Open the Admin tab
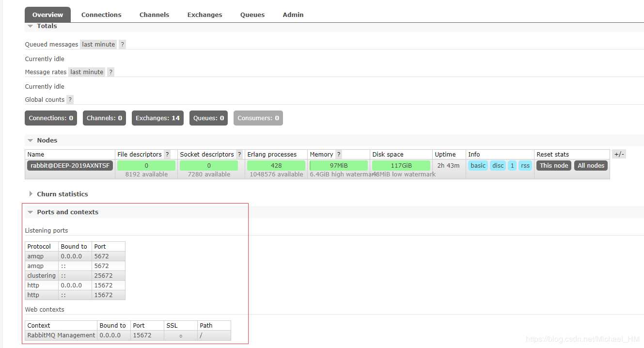This screenshot has height=348, width=644. click(x=293, y=15)
